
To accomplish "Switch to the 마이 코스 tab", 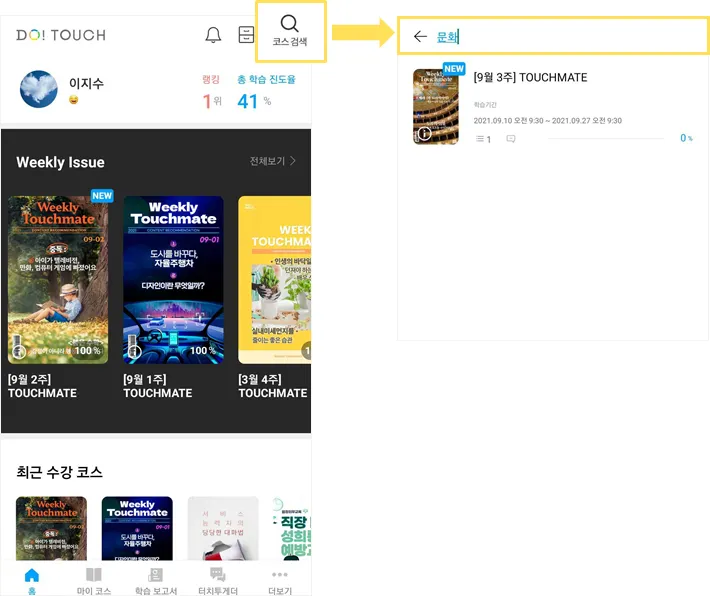I will click(94, 581).
